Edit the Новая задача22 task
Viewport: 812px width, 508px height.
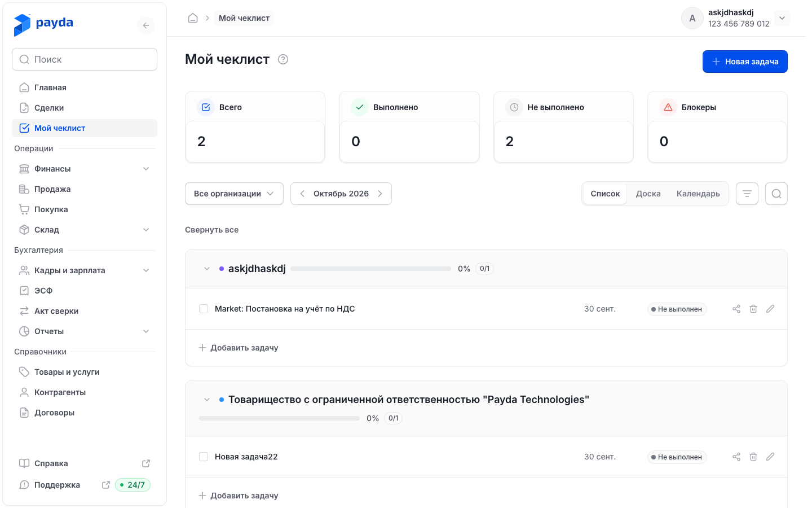[770, 457]
